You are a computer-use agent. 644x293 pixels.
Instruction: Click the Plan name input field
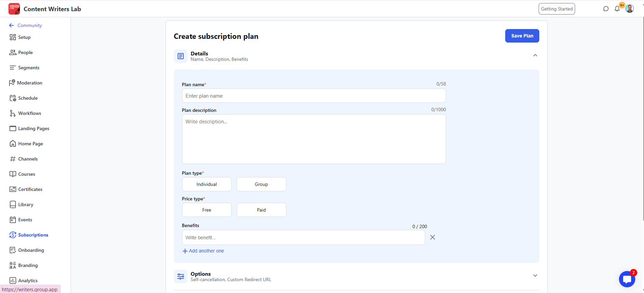click(x=314, y=96)
